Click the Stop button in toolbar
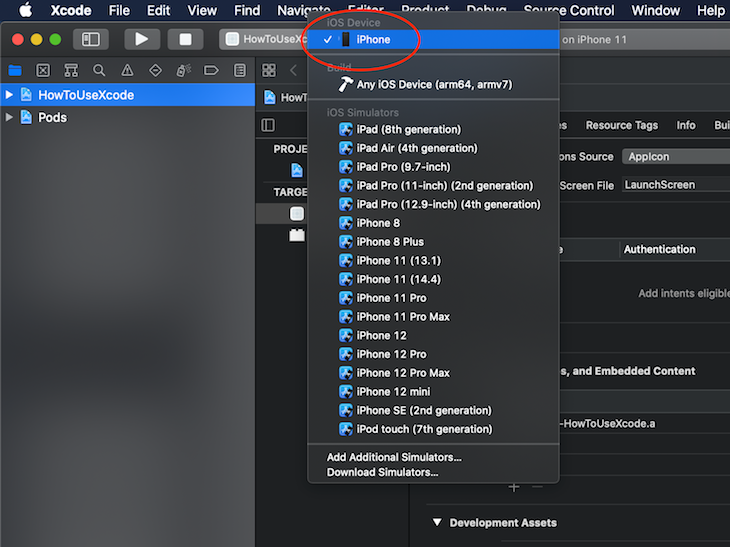730x547 pixels. [185, 39]
